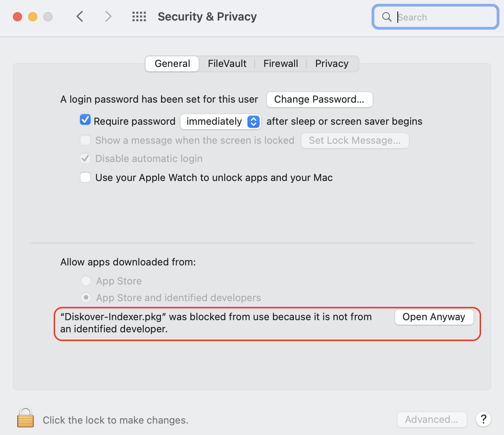The width and height of the screenshot is (504, 435).
Task: Open the immediately delay dropdown
Action: (x=221, y=122)
